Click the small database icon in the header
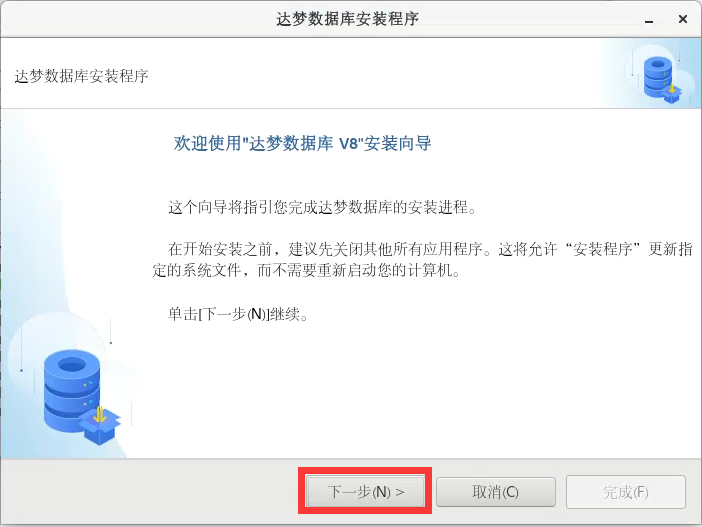Image resolution: width=702 pixels, height=527 pixels. tap(658, 77)
